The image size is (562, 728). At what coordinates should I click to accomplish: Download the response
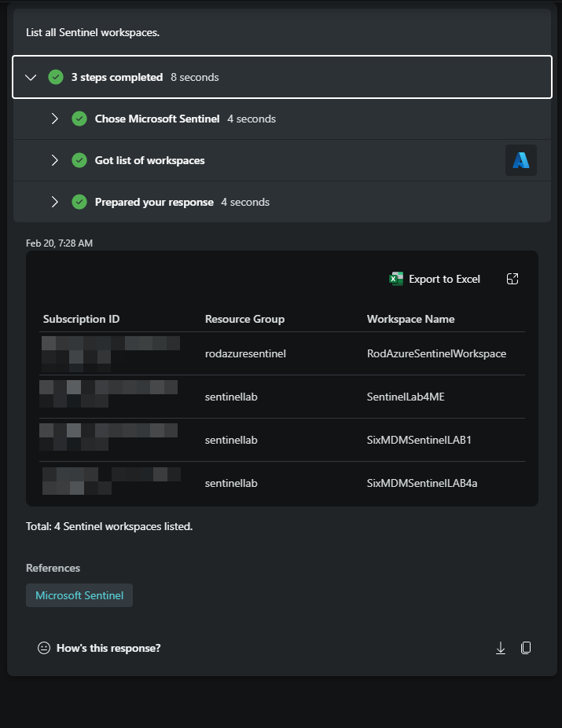point(501,648)
